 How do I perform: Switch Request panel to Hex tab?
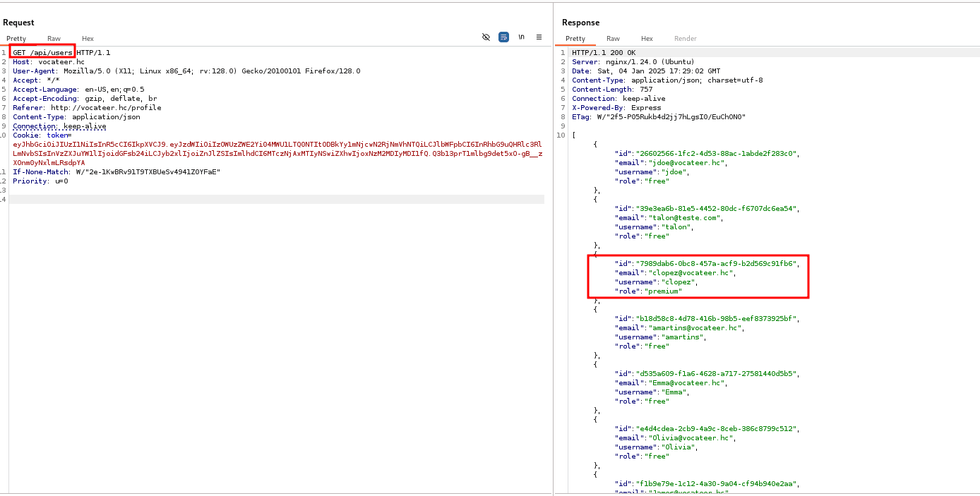point(88,39)
